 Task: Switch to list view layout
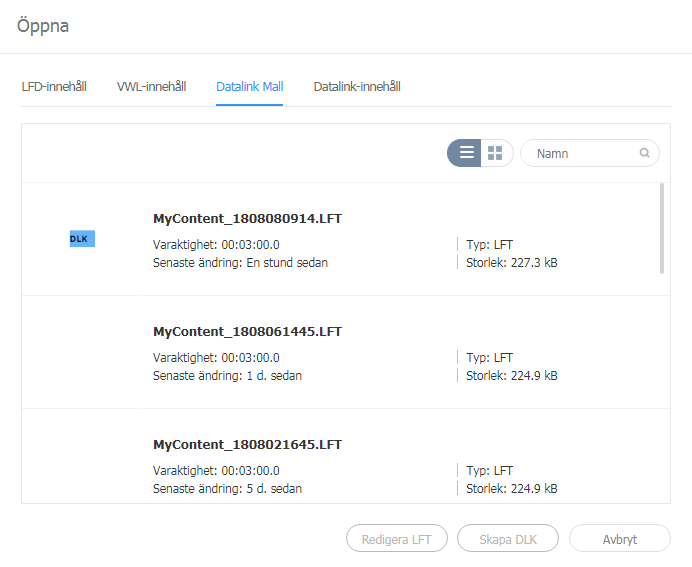[x=466, y=153]
